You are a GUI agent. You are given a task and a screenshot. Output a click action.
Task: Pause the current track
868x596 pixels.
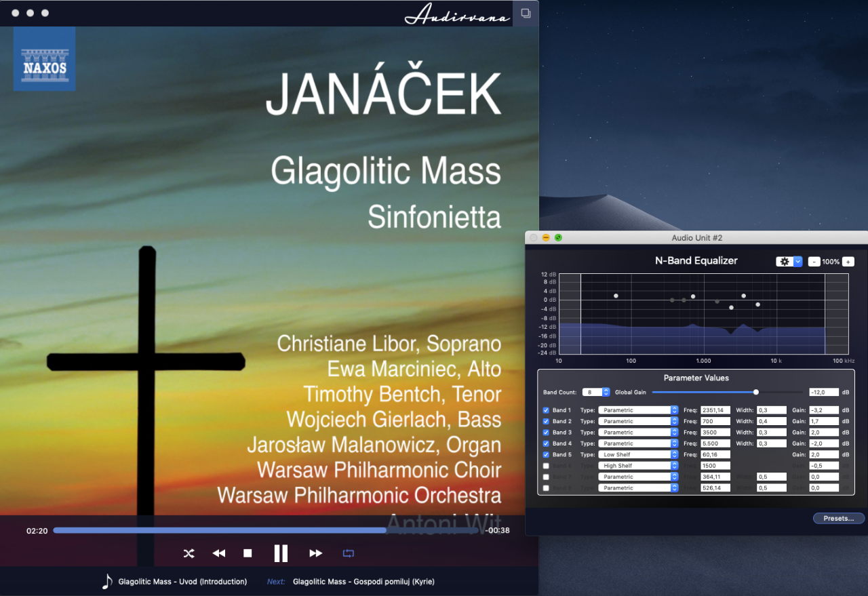(x=281, y=553)
